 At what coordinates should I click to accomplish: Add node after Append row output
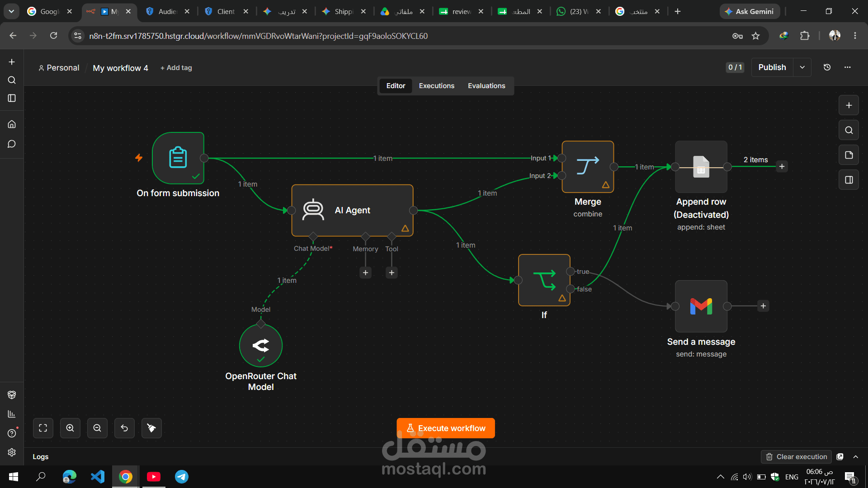coord(782,166)
